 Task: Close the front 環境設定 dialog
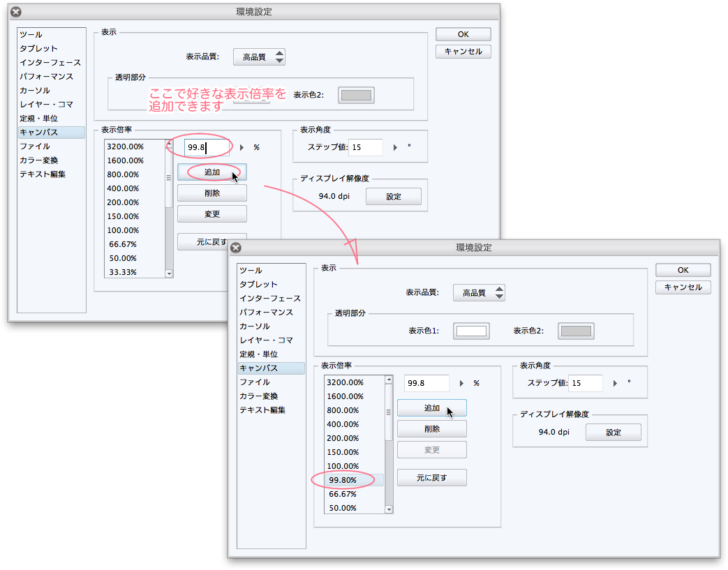pos(236,248)
